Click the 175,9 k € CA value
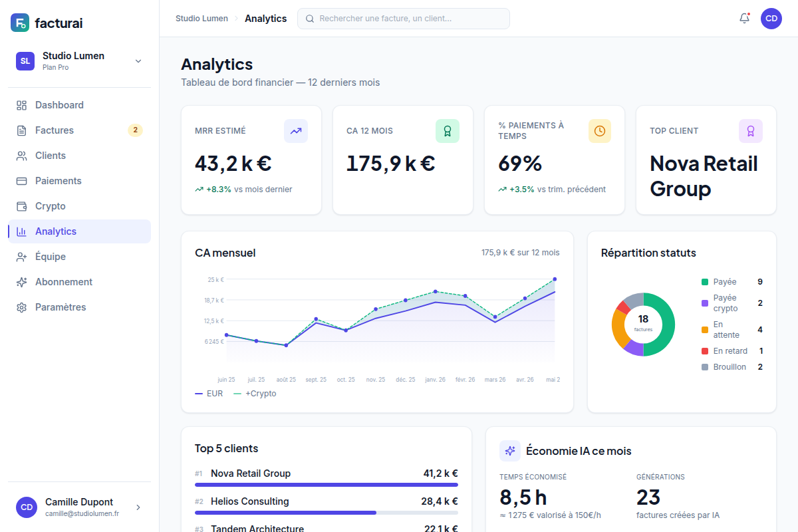798x532 pixels. point(391,163)
